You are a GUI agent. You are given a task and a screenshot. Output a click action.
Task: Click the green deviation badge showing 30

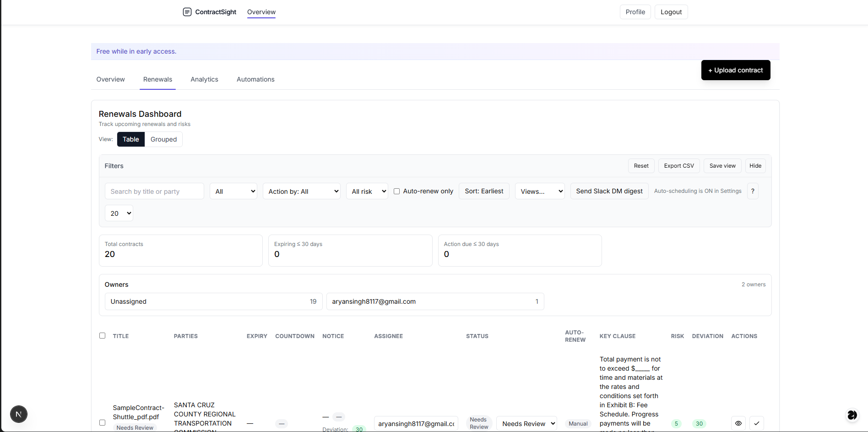click(x=699, y=423)
